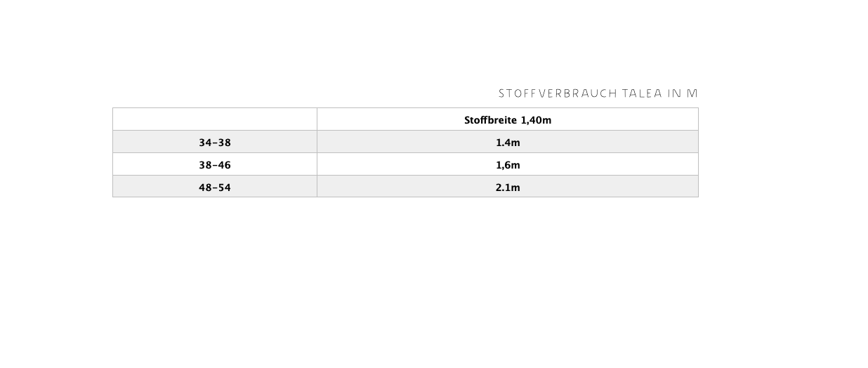Screen dimensions: 868x368
Task: Click the 38 that starts the 38–46 range
Action: (205, 165)
